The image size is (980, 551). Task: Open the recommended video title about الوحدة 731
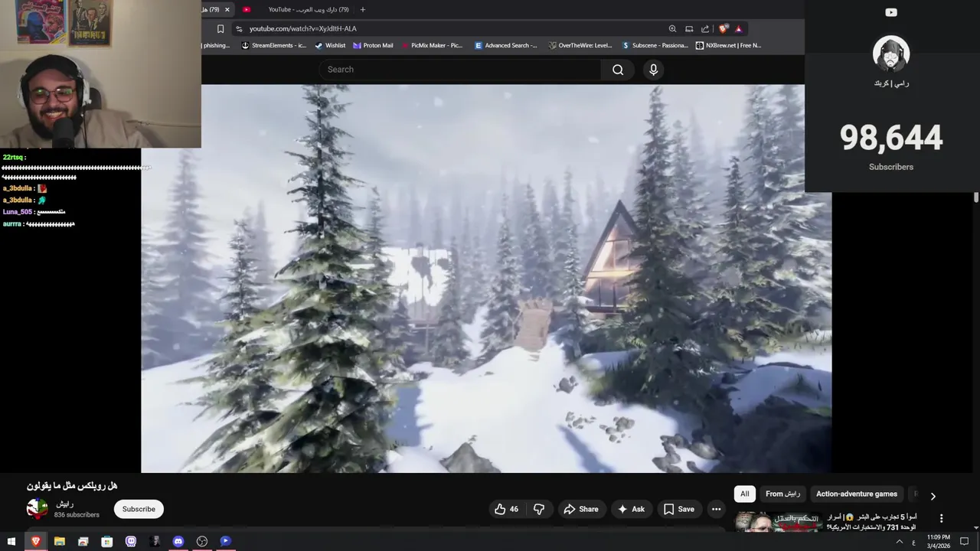871,522
